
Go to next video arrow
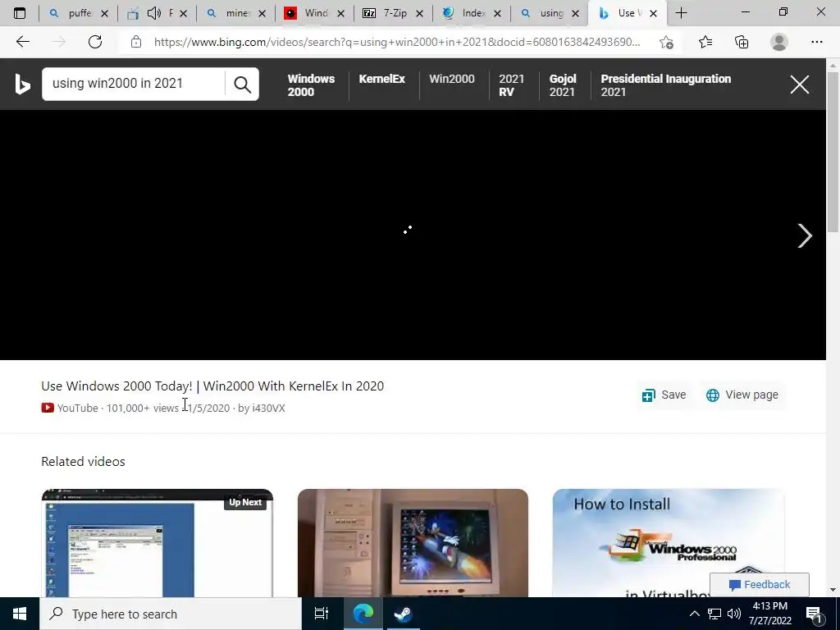pos(804,235)
